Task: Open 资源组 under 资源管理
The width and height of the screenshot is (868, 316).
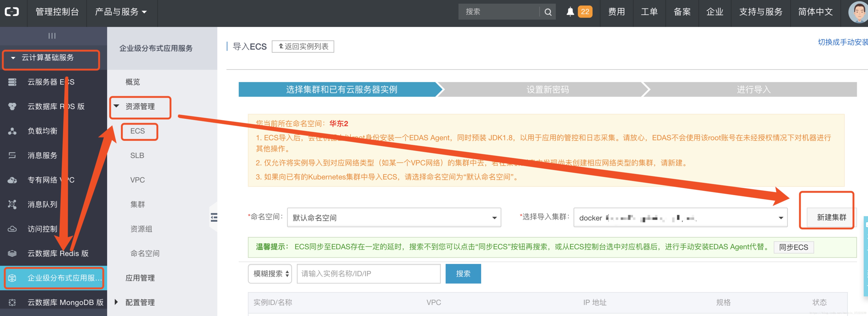Action: [x=141, y=229]
